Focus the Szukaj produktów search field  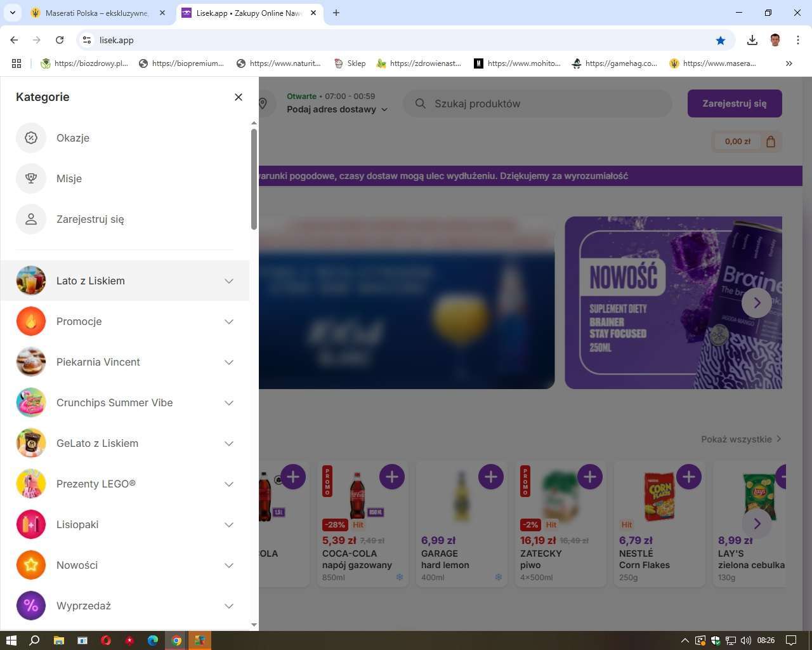click(x=537, y=103)
